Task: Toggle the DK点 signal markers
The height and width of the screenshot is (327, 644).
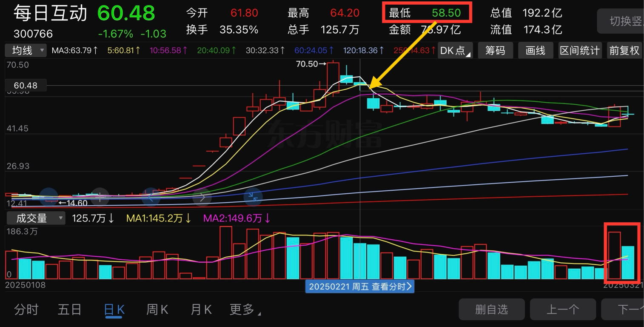Action: coord(455,51)
